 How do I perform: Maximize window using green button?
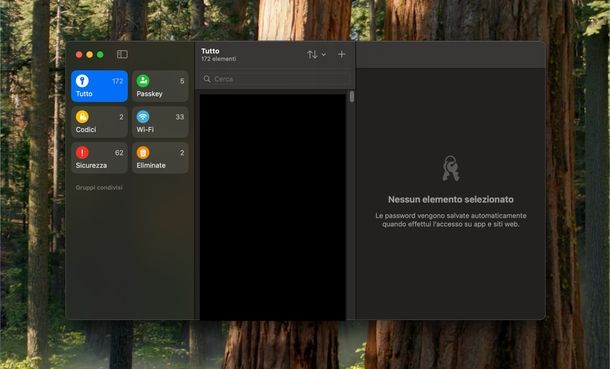[100, 54]
